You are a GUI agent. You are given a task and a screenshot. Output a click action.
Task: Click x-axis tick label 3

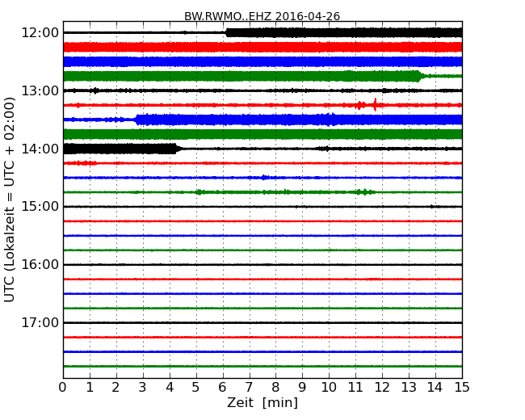click(x=143, y=388)
